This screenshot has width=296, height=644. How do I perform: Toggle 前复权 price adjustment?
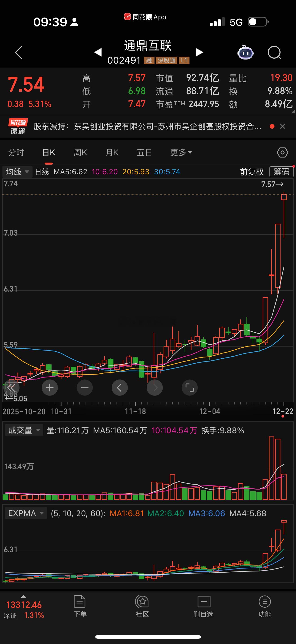pos(252,172)
